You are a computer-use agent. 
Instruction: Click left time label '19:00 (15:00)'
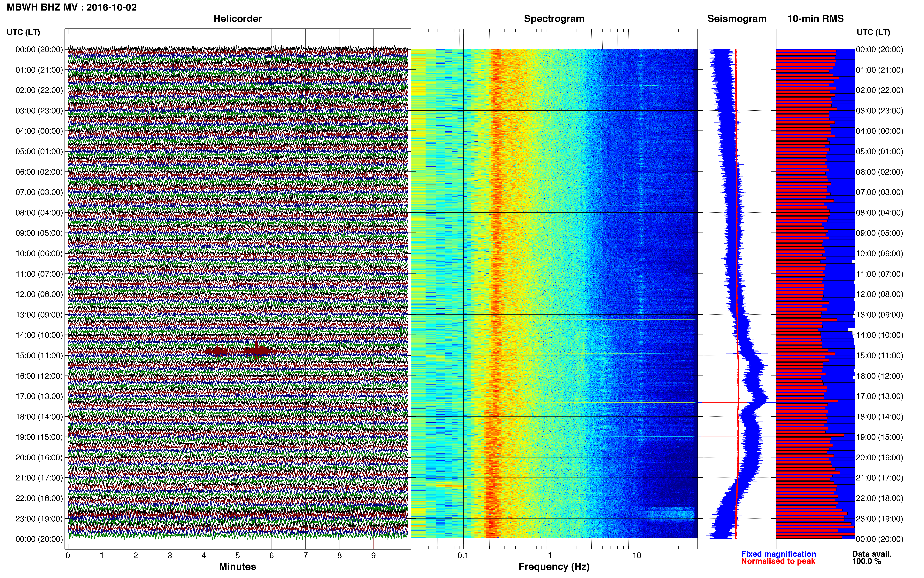(39, 437)
